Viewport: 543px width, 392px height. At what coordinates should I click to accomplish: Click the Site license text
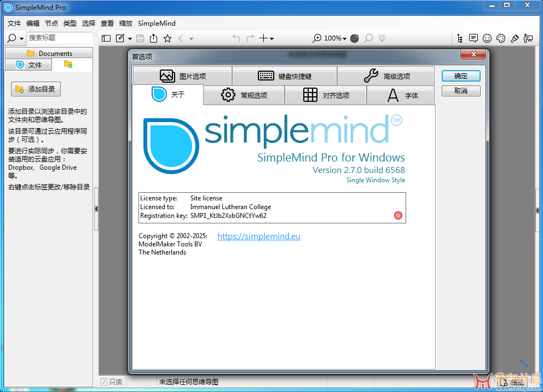[206, 198]
